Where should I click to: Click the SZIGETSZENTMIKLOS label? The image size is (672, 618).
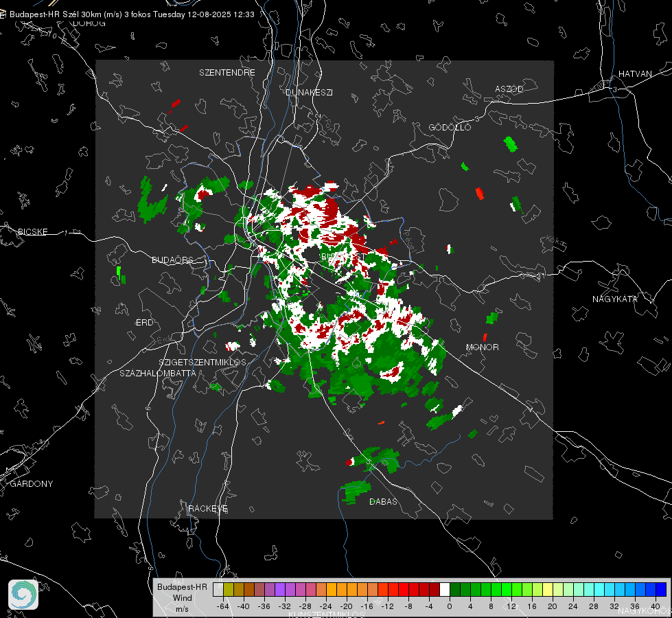point(202,363)
